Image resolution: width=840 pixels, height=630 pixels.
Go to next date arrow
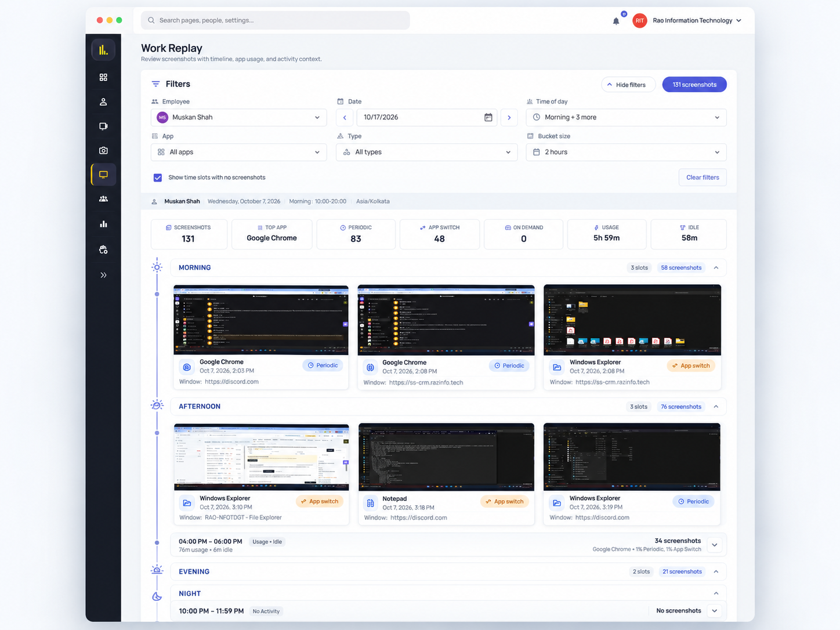coord(509,117)
